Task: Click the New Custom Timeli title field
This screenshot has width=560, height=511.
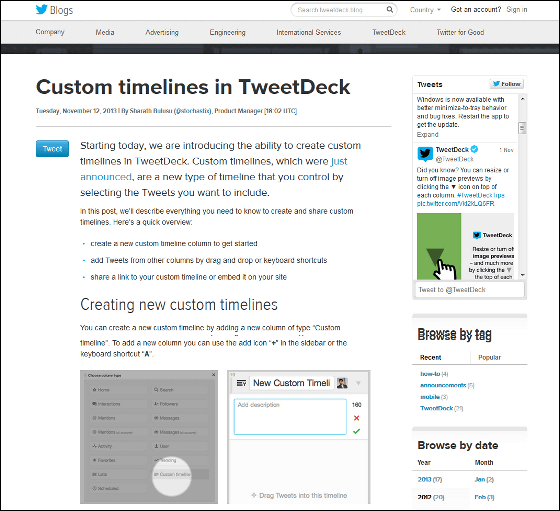Action: [x=291, y=383]
